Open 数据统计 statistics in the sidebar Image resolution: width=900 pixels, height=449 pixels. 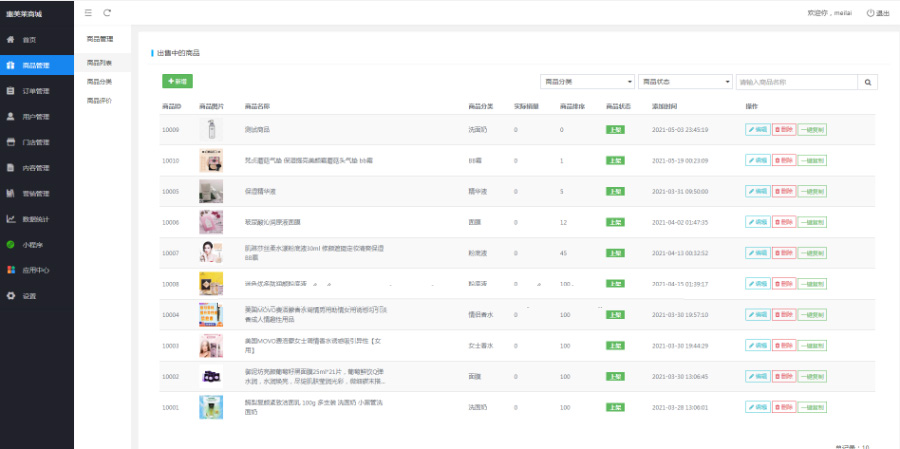(x=35, y=219)
